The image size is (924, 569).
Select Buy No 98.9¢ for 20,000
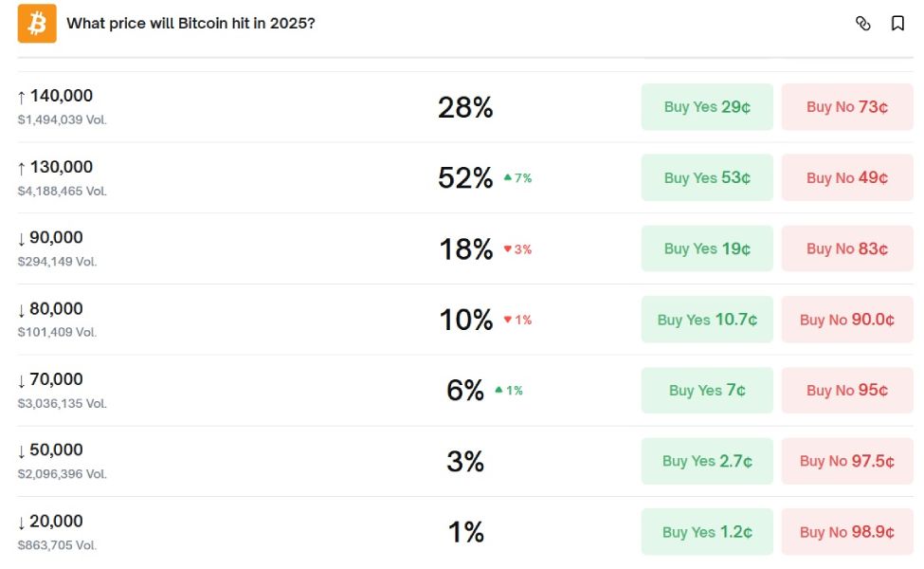847,532
